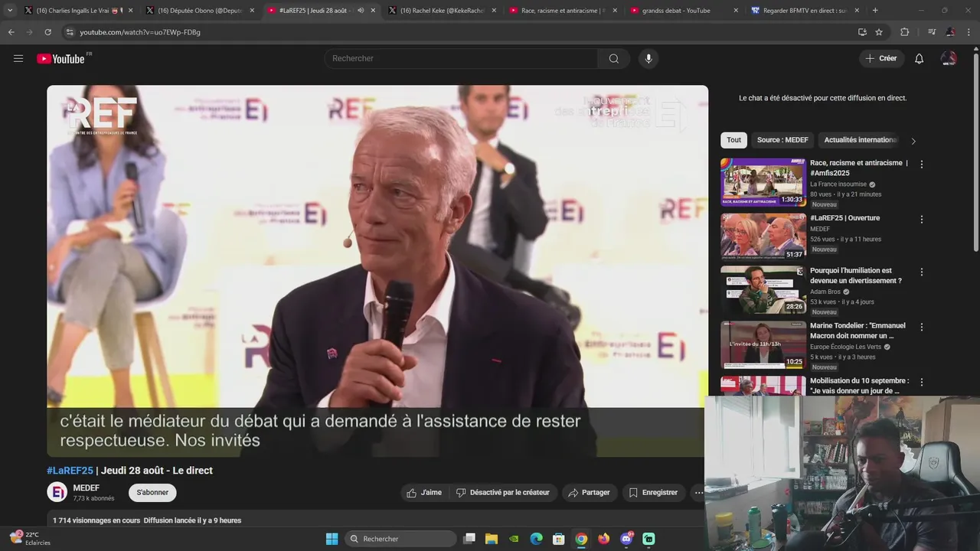Open options menu for Race, racisme video

tap(922, 165)
